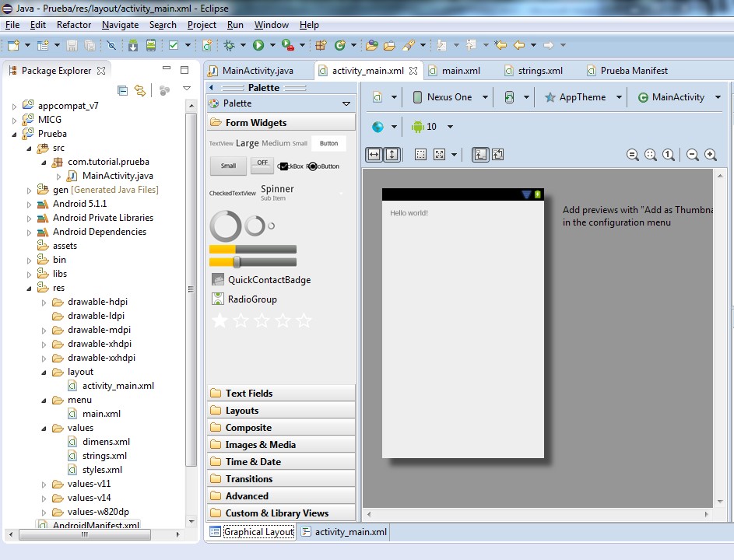
Task: Open the Nexus One device dropdown
Action: [x=486, y=97]
